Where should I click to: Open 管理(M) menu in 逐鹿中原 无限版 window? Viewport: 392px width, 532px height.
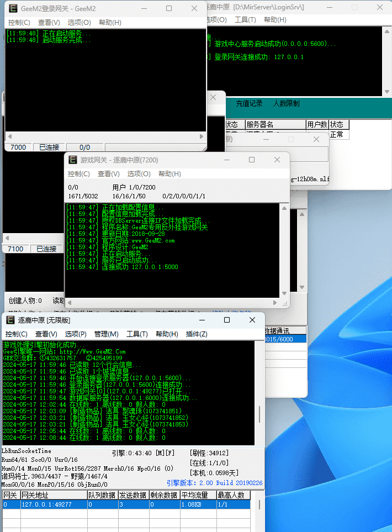click(106, 334)
